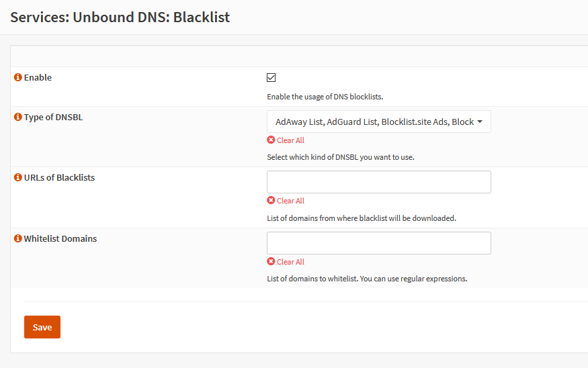Click the info icon beside Enable

(18, 77)
